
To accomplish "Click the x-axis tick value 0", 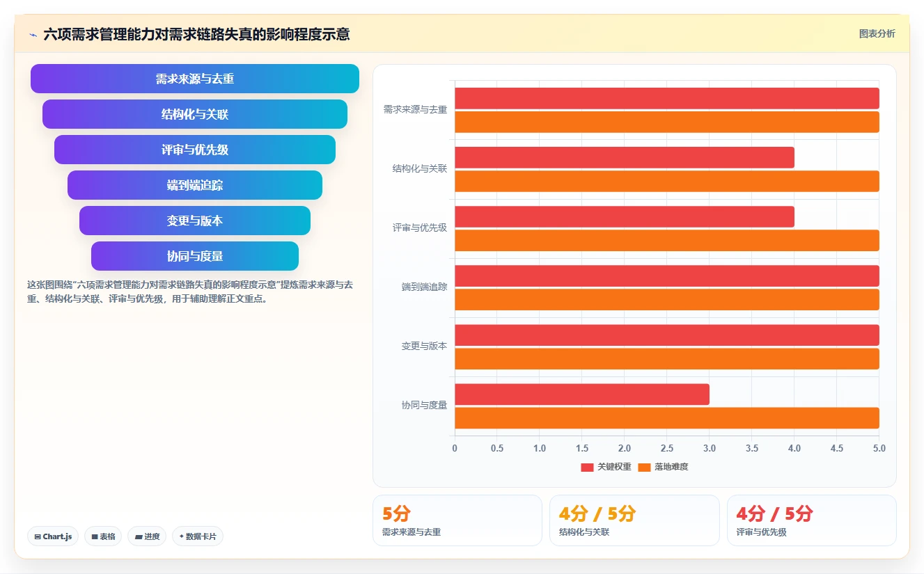I will 455,448.
